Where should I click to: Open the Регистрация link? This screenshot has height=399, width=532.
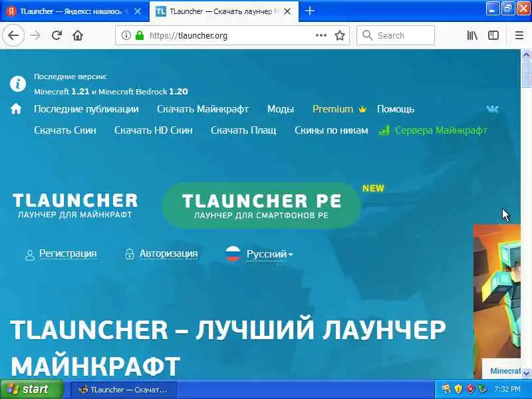pos(68,253)
